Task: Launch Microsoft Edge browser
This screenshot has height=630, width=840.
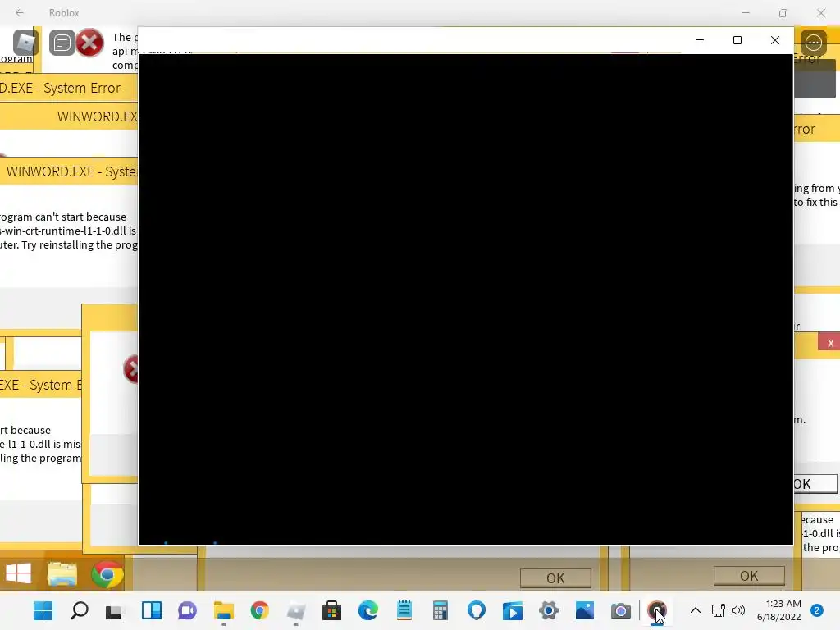Action: (x=368, y=610)
